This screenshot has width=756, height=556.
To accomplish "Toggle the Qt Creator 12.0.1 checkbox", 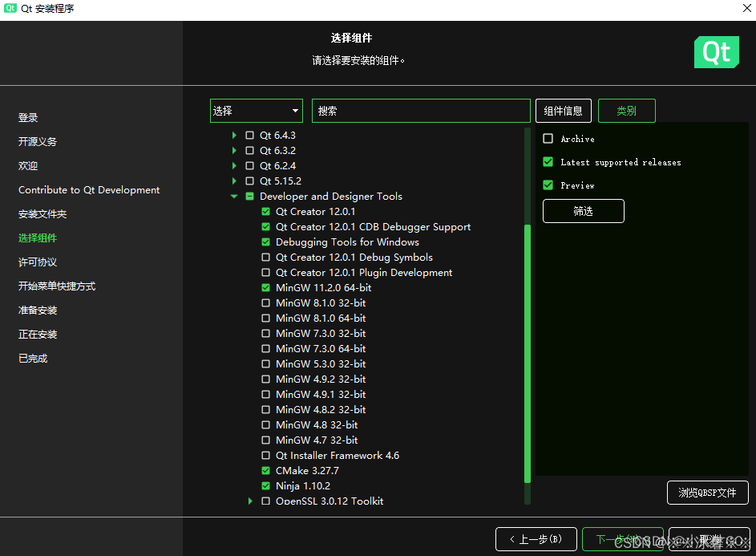I will (x=265, y=211).
